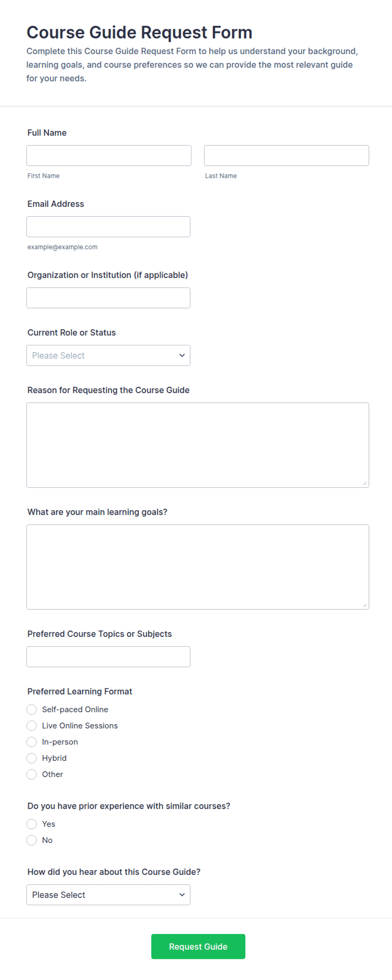Grab the resize handle of the Reason textarea
This screenshot has height=980, width=392.
[365, 483]
